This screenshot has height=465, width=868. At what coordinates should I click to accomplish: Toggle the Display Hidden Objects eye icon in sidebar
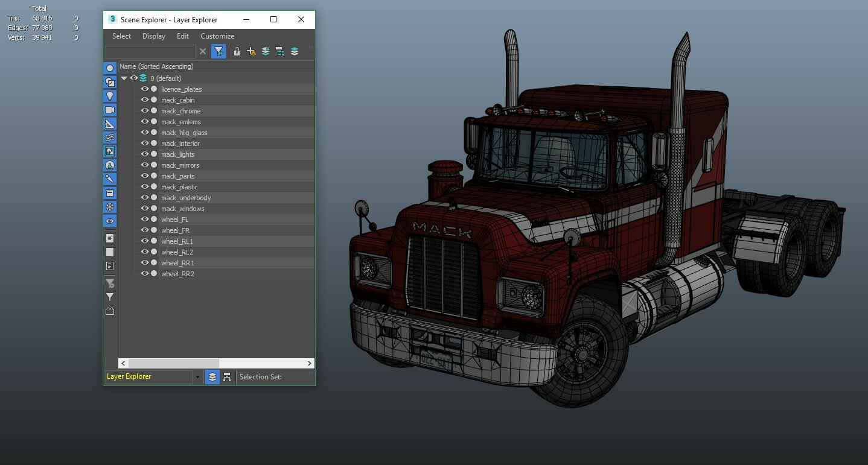point(110,221)
